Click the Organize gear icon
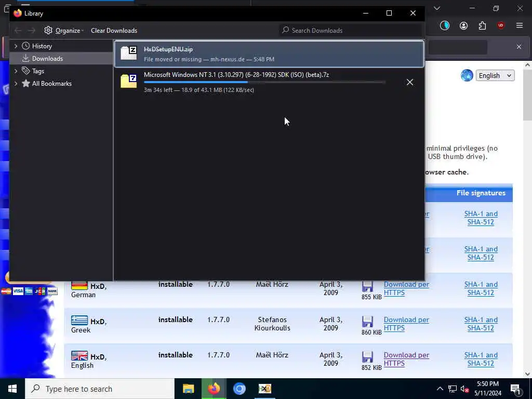The width and height of the screenshot is (532, 399). tap(48, 30)
